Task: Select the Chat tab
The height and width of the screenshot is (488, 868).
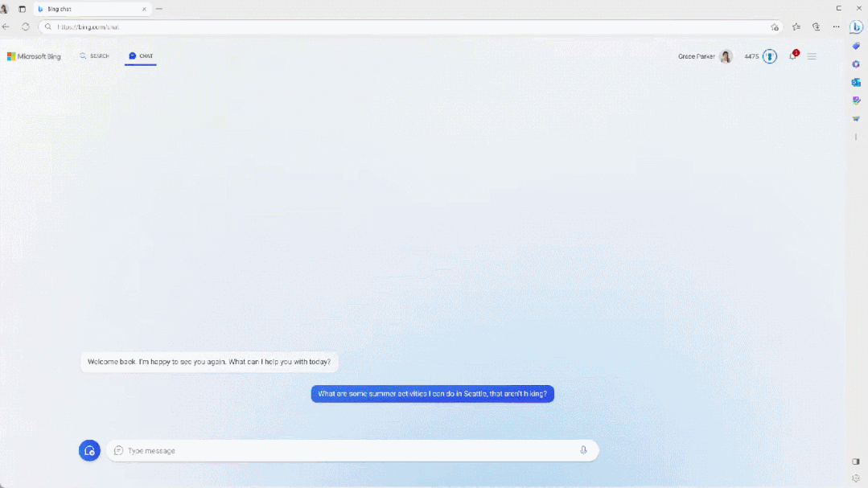Action: (x=141, y=56)
